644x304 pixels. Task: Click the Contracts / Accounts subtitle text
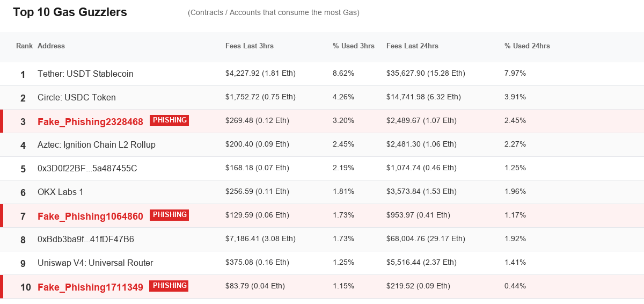tap(274, 12)
